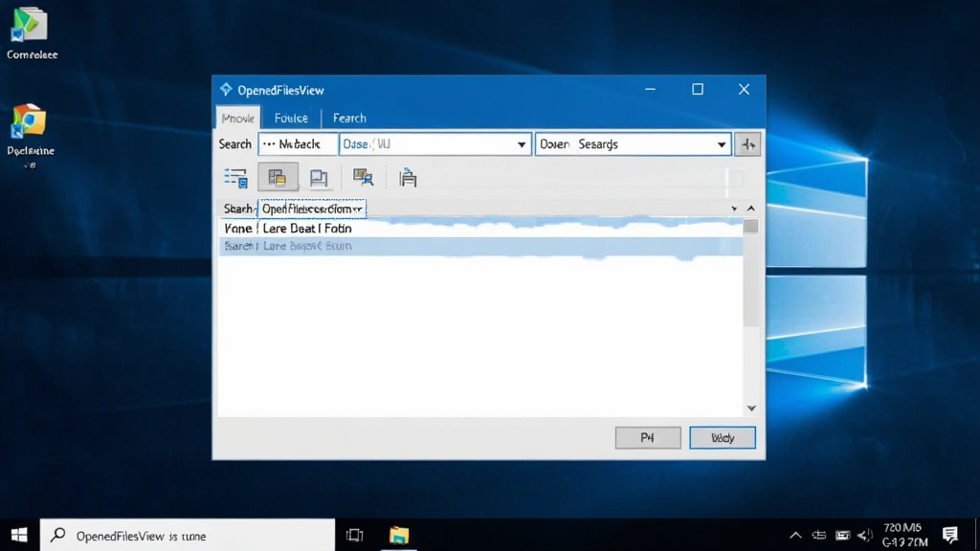
Task: Click the Wdy button
Action: click(x=723, y=438)
